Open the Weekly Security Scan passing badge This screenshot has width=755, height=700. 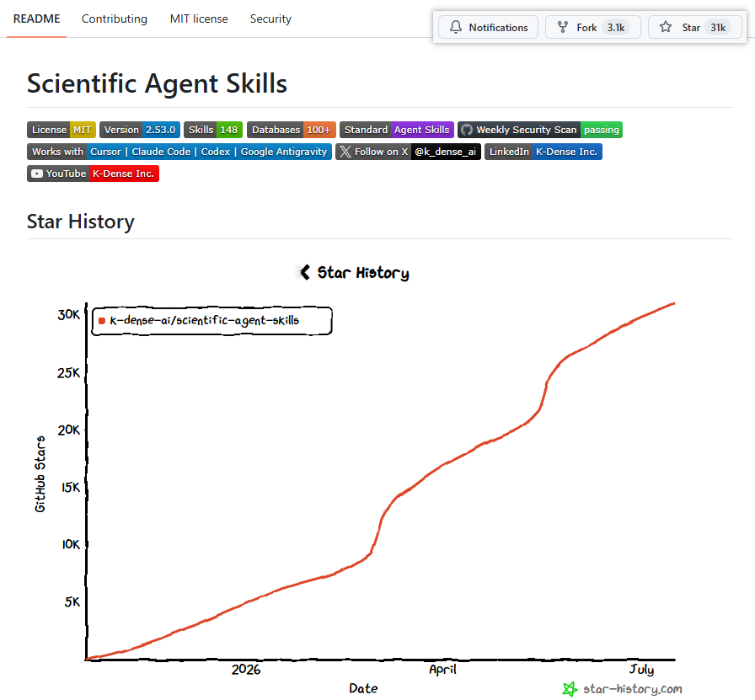pos(540,130)
